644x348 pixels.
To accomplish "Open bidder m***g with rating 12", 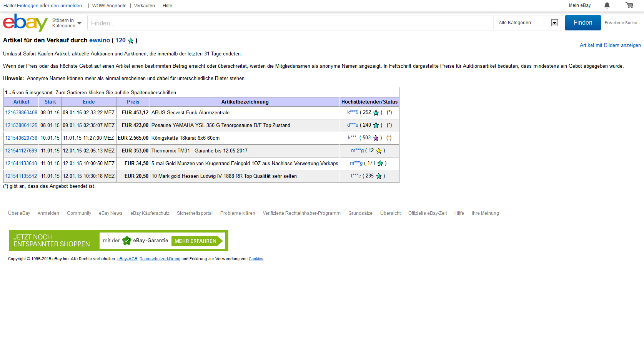I will pos(357,151).
